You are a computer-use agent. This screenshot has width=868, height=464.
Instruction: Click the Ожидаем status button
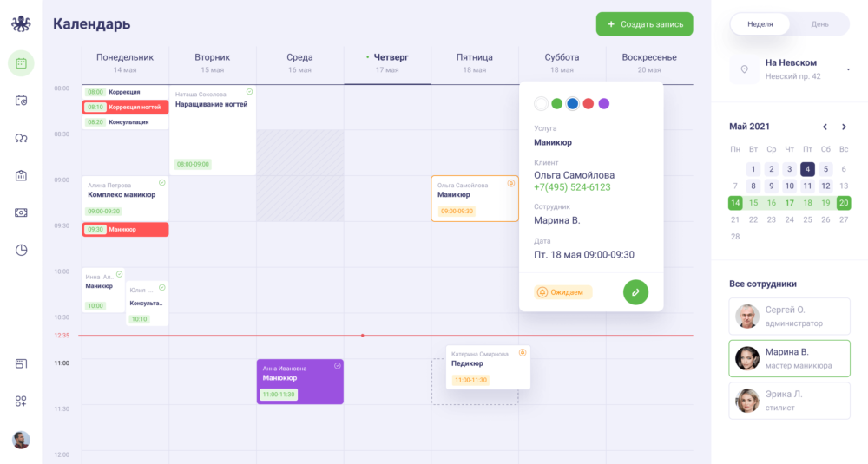[x=563, y=292]
